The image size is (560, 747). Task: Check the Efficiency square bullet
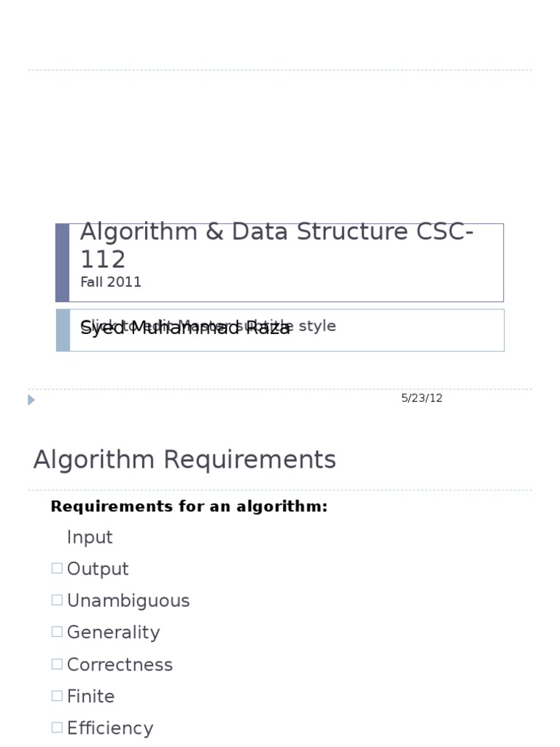57,727
